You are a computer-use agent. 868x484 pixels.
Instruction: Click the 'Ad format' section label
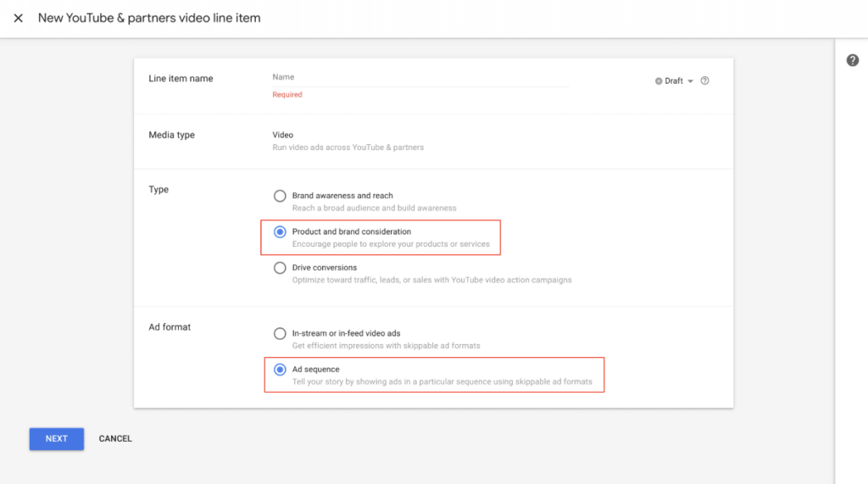pyautogui.click(x=170, y=327)
